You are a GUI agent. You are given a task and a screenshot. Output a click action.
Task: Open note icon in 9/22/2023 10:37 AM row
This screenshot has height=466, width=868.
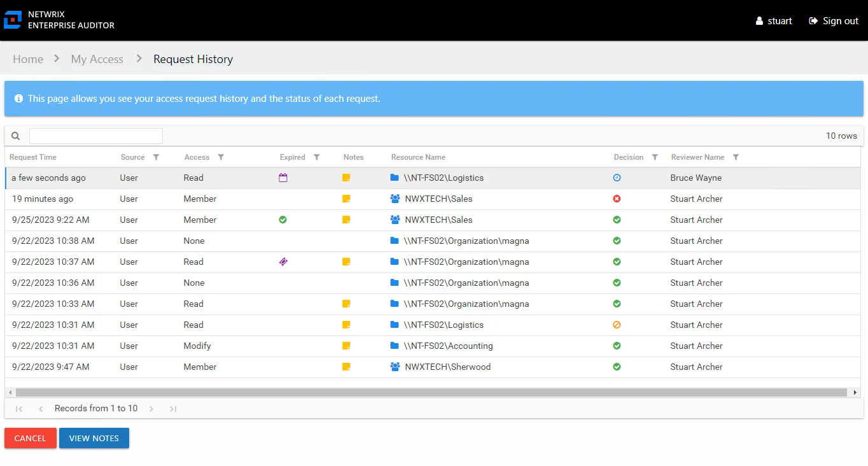[346, 262]
